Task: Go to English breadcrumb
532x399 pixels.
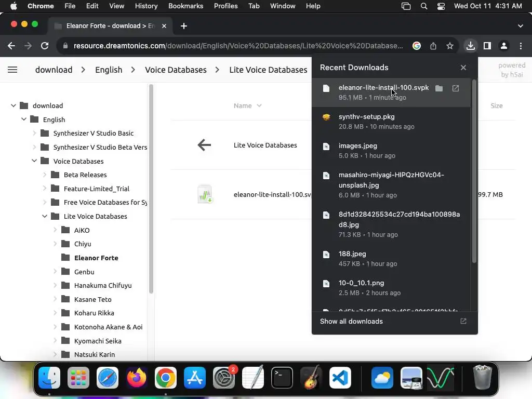Action: pos(109,70)
